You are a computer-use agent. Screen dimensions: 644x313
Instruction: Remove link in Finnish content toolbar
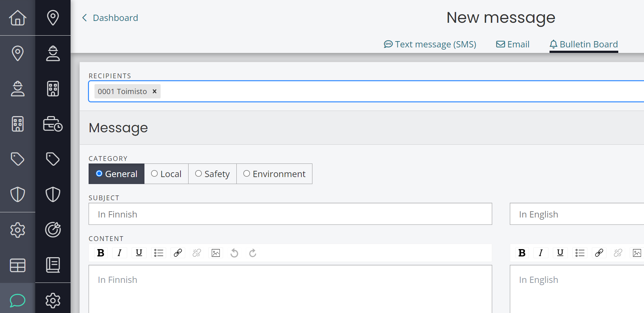[197, 253]
